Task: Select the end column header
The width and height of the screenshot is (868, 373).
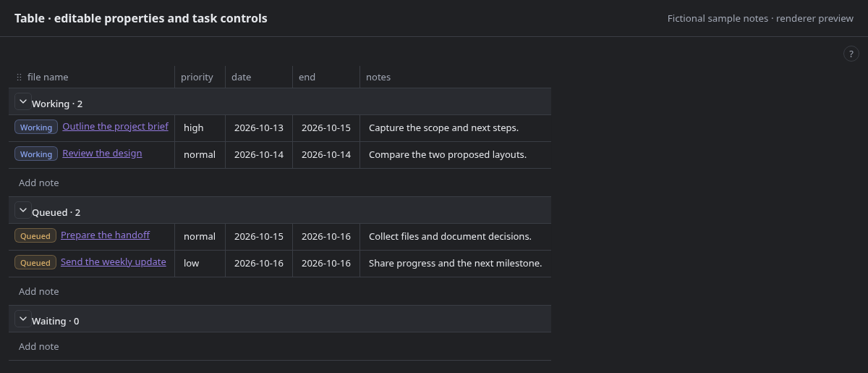Action: (x=326, y=77)
